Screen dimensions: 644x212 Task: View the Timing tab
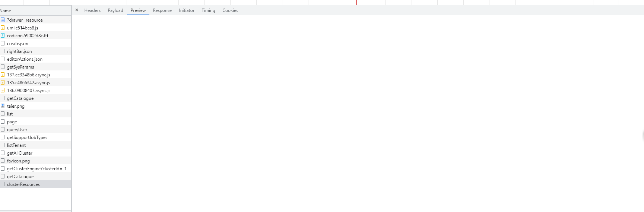209,10
